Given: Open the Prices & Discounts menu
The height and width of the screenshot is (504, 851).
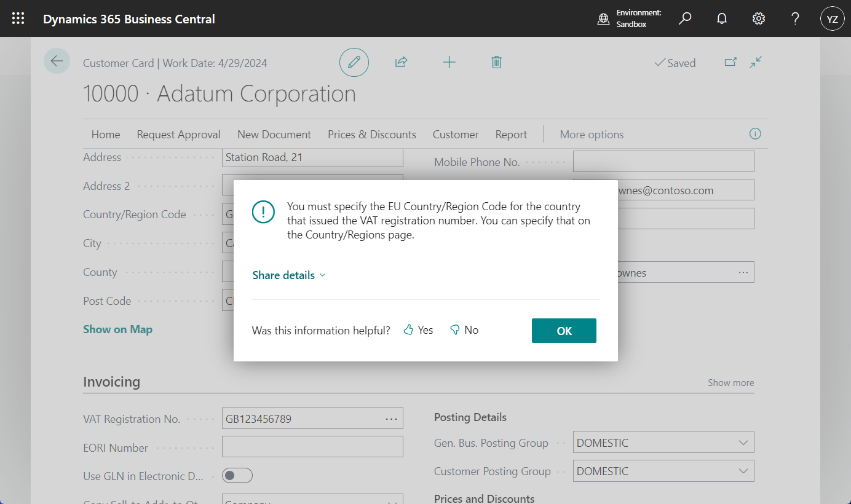Looking at the screenshot, I should (x=371, y=134).
